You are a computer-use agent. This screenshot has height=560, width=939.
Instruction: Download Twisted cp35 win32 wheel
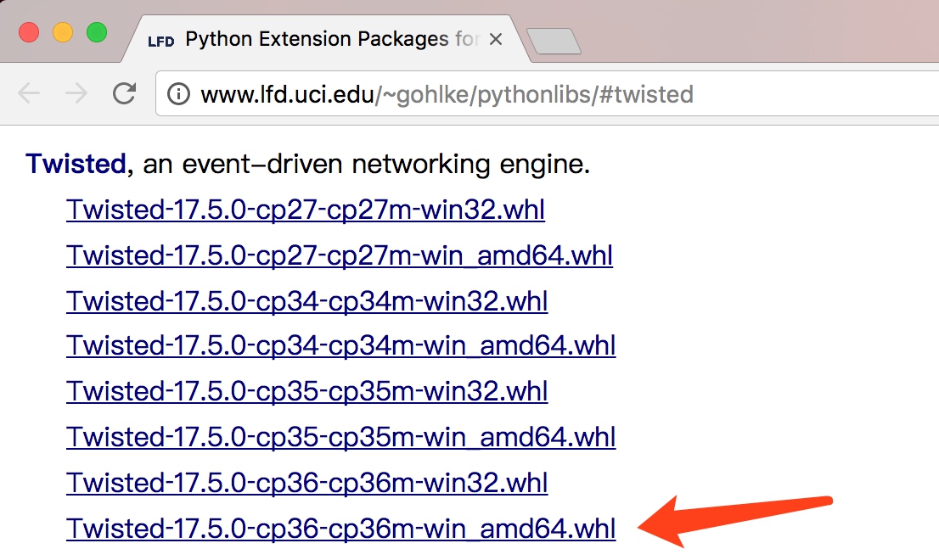(307, 391)
